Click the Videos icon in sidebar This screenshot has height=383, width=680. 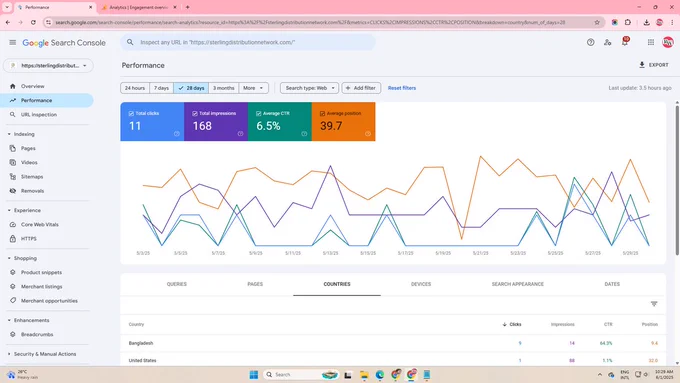coord(13,163)
